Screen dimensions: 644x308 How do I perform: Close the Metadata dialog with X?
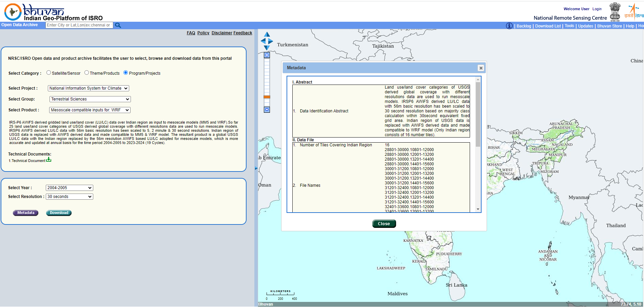click(x=481, y=68)
